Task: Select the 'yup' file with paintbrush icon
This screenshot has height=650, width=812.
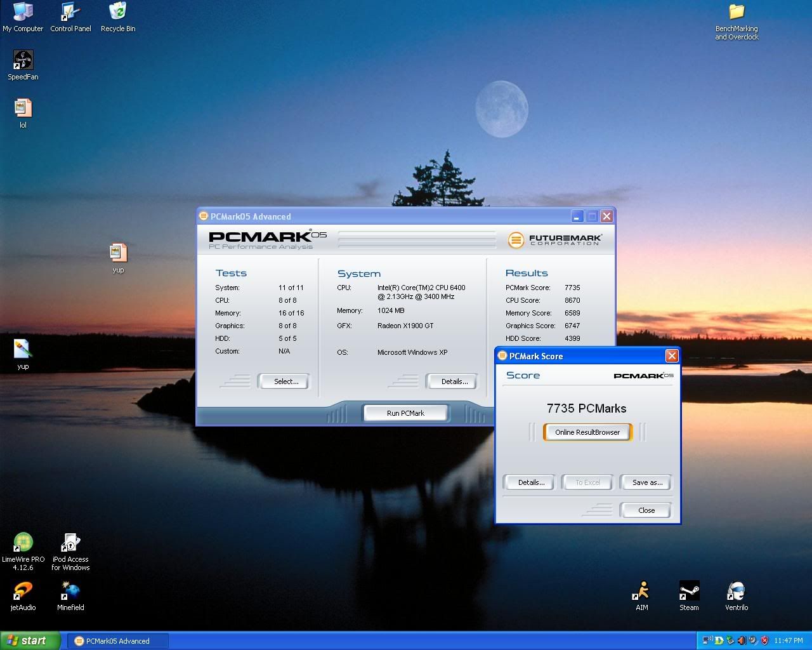Action: (x=23, y=354)
